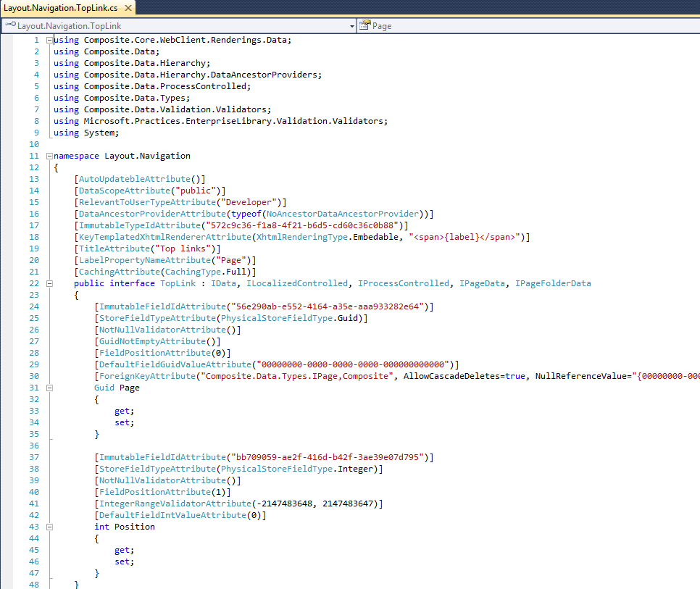Click line number 10 in the gutter
Viewport: 700px width, 589px height.
coord(34,144)
